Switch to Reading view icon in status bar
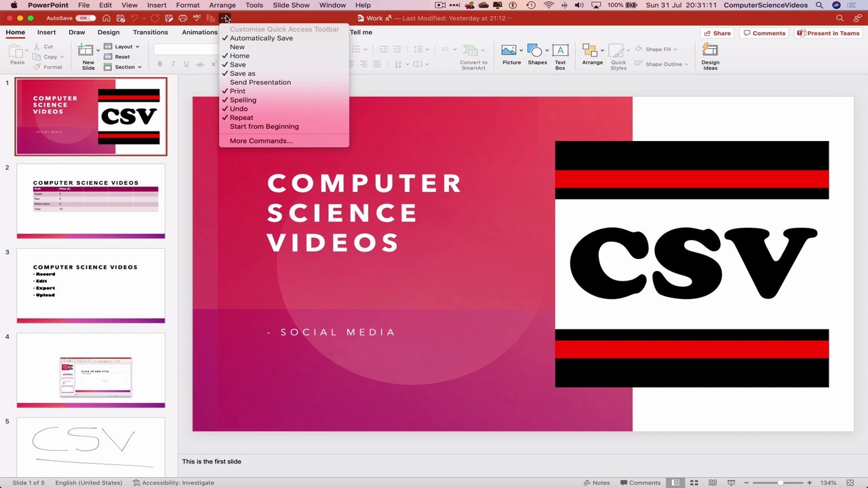This screenshot has width=868, height=488. click(713, 483)
